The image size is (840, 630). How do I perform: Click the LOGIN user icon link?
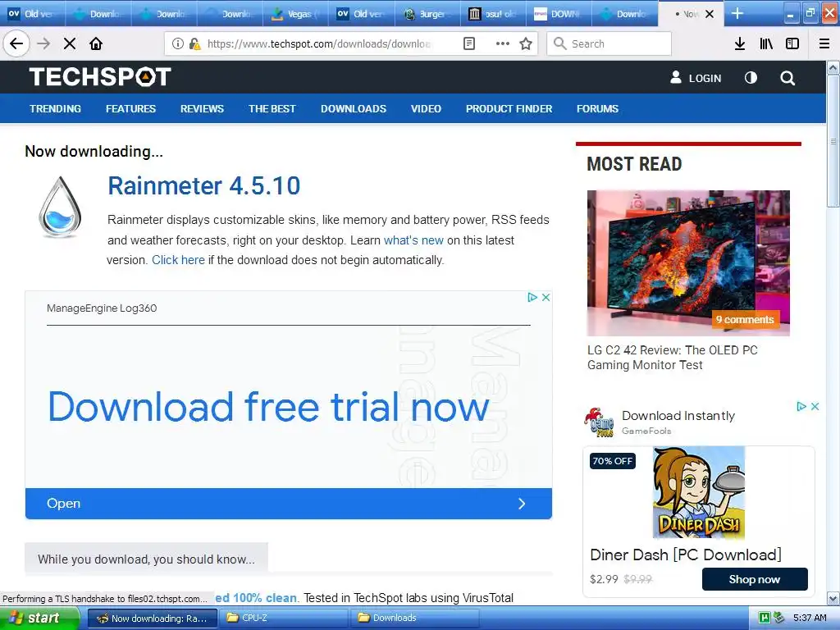[x=696, y=78]
